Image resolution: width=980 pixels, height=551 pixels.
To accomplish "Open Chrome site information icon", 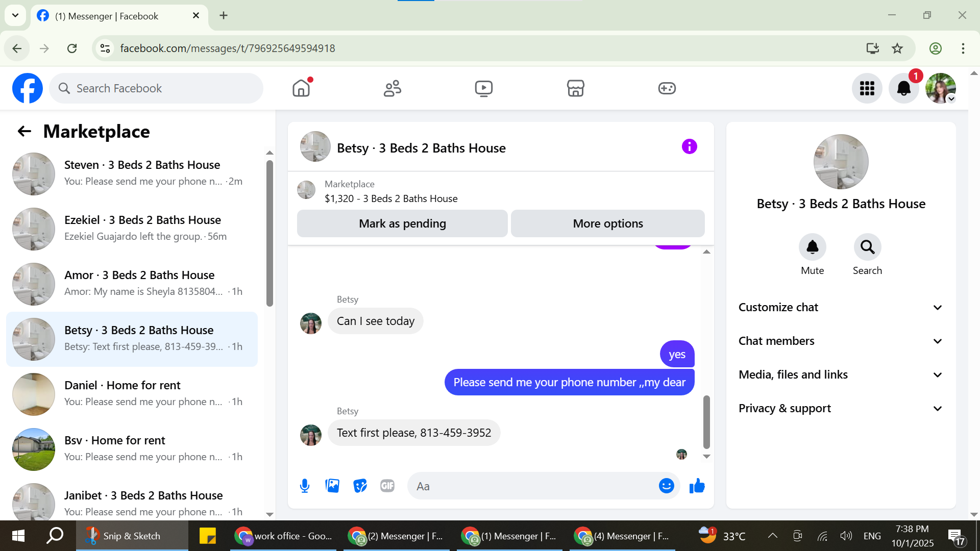I will (x=105, y=48).
